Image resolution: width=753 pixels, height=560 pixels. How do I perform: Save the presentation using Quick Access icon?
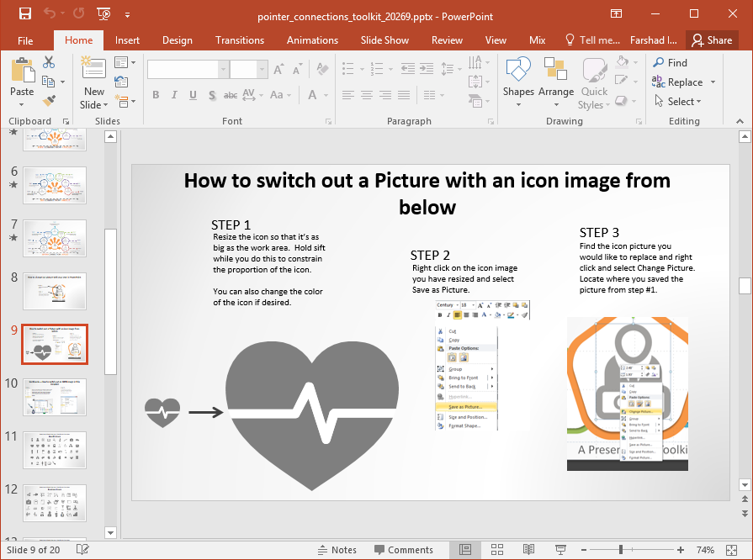(x=24, y=14)
